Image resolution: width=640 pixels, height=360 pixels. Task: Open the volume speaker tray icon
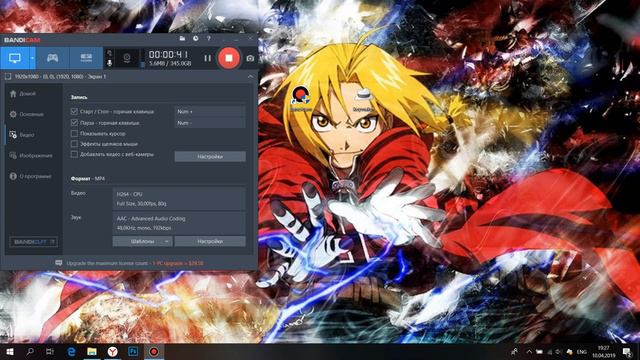558,351
